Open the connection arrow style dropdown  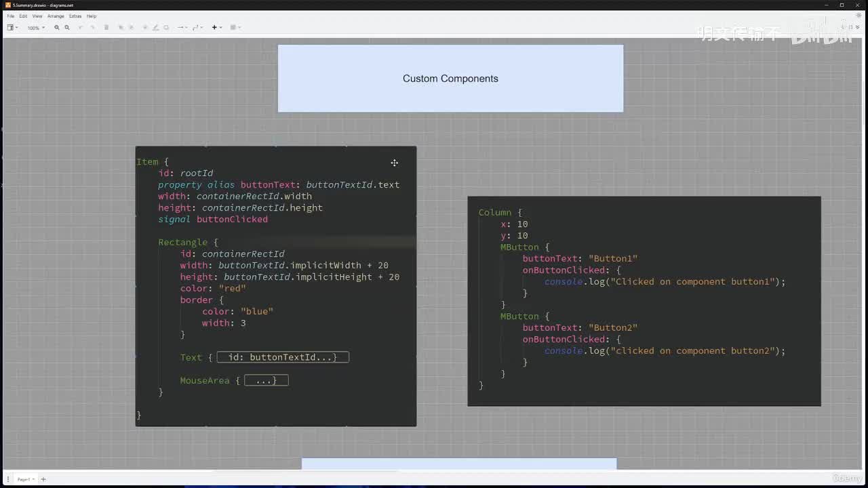pyautogui.click(x=182, y=28)
